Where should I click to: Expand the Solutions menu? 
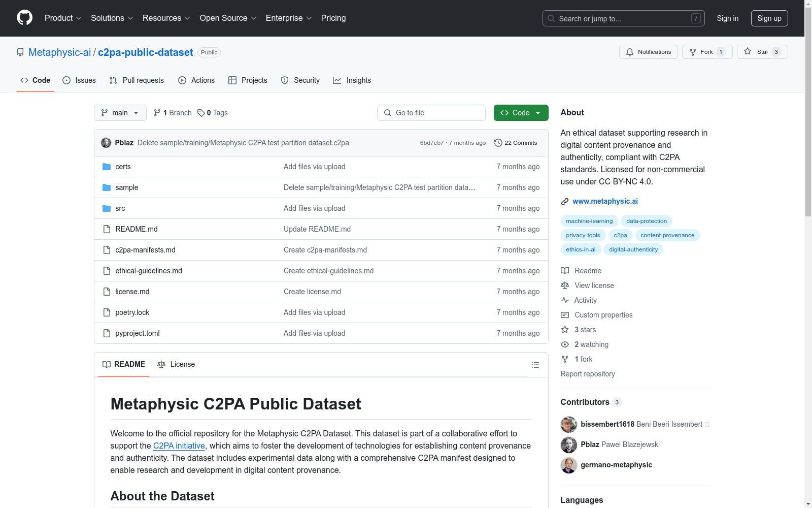pyautogui.click(x=112, y=18)
